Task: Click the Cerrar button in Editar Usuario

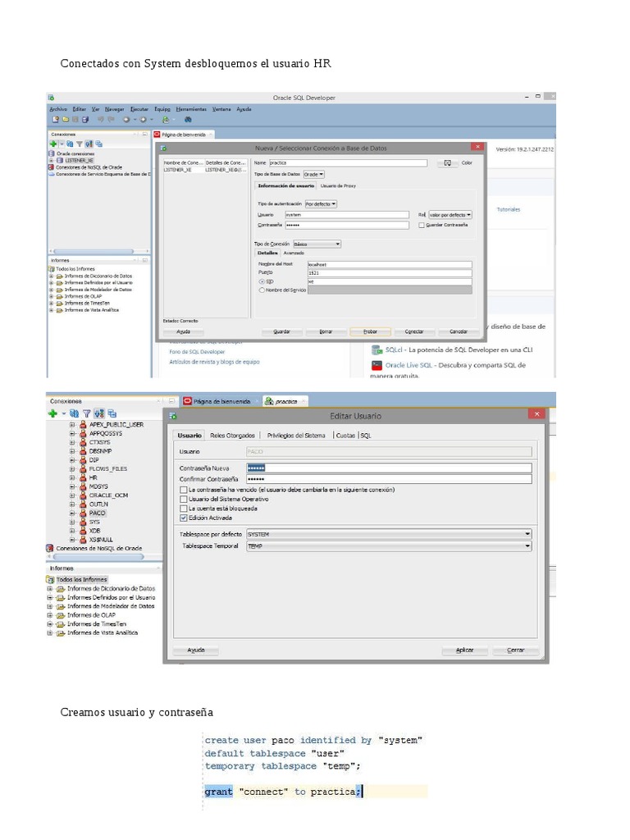Action: click(515, 650)
